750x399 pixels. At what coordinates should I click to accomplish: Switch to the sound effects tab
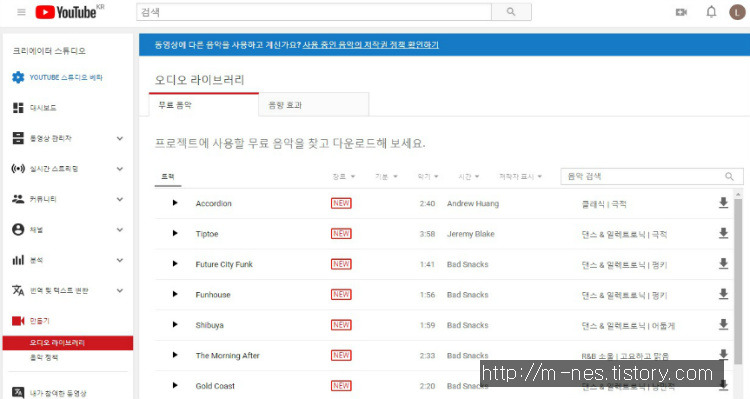(313, 105)
